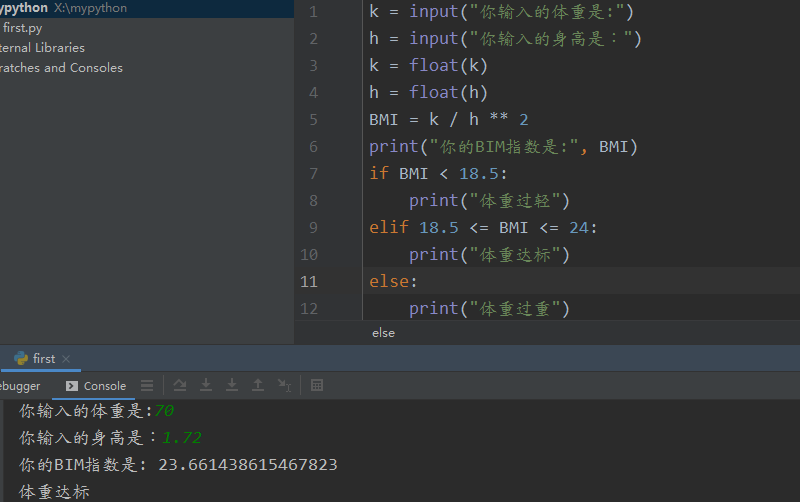
Task: Click the elif 18.5 <= BMI <= 24: line
Action: 483,228
